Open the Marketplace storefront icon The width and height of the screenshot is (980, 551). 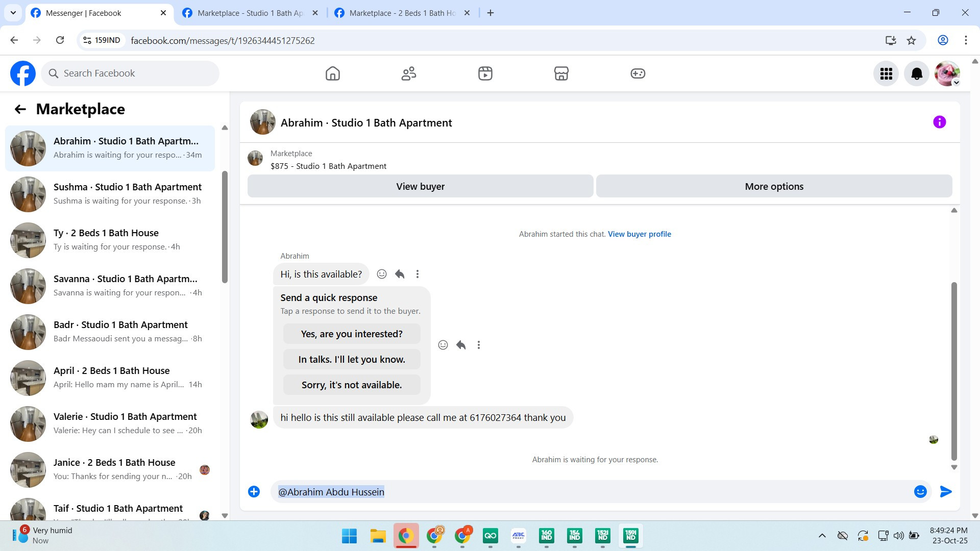561,73
